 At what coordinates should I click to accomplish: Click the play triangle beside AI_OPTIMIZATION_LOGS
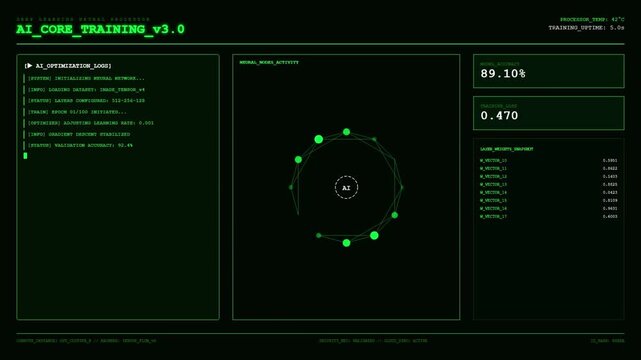click(29, 65)
